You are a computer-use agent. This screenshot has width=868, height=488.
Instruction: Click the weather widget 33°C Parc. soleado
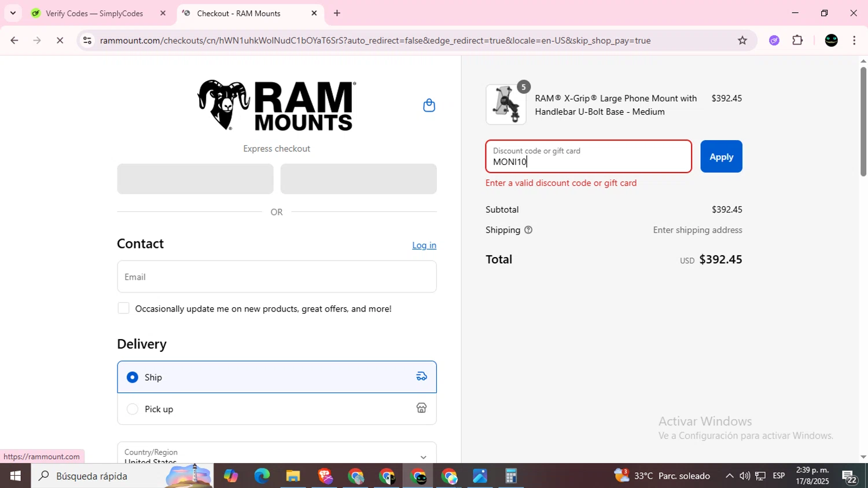(x=662, y=476)
